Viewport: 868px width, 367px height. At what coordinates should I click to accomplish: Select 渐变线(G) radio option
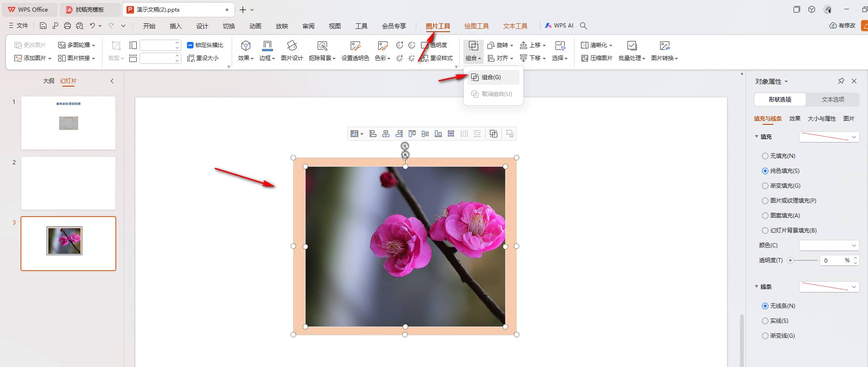tap(765, 336)
